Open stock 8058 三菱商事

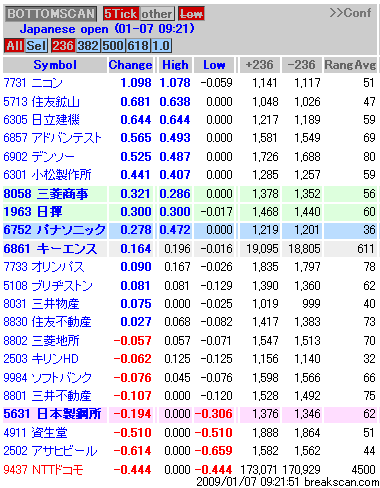46,194
